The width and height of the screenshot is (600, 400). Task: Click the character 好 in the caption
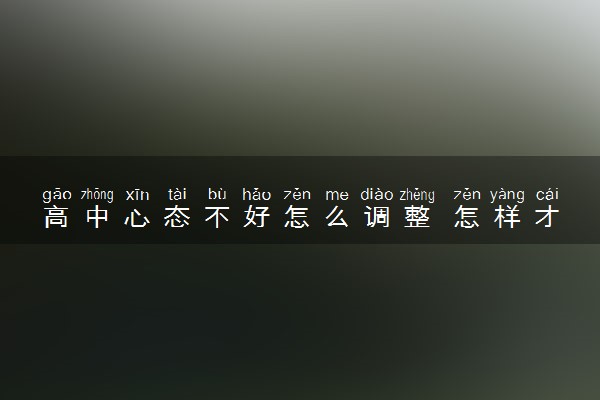coord(257,217)
